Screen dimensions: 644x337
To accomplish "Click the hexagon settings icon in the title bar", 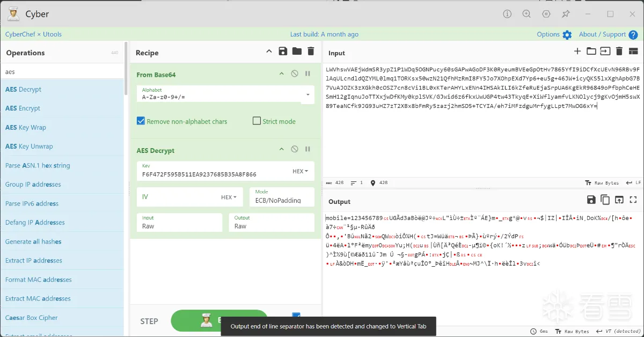I will 546,14.
